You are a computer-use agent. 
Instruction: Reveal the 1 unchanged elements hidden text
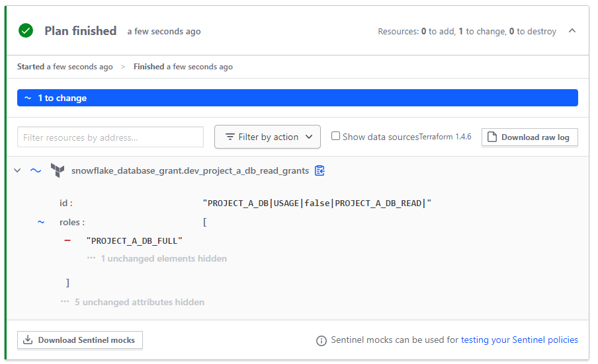click(x=163, y=258)
